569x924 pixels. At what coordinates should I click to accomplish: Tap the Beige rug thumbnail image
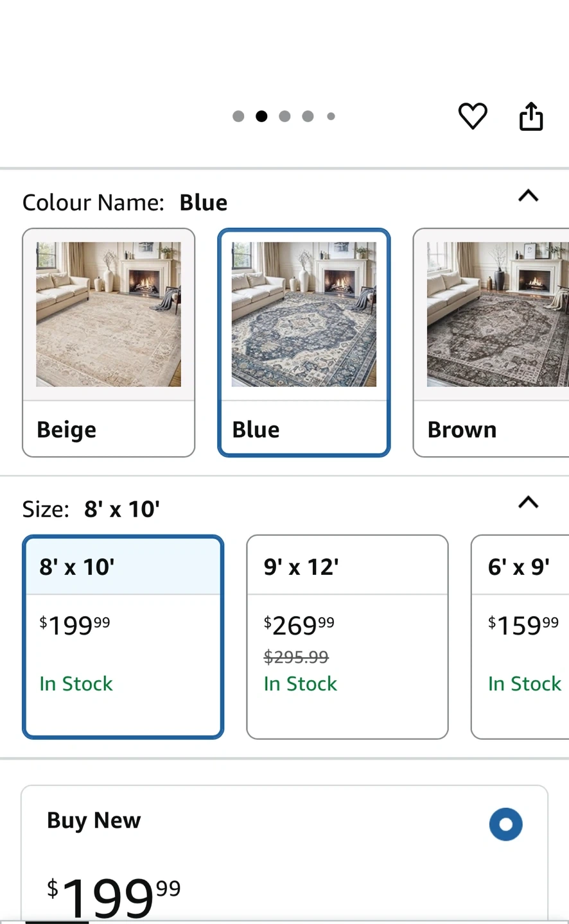[109, 314]
